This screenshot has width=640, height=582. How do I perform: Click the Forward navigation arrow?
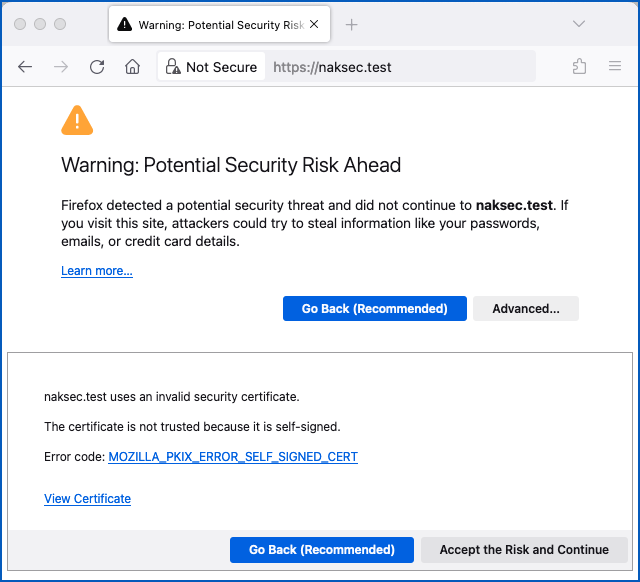(x=61, y=67)
